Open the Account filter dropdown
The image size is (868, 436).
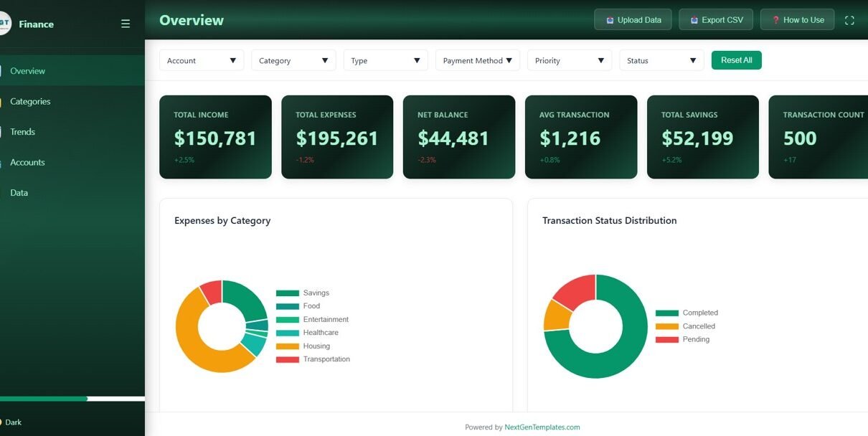pyautogui.click(x=202, y=60)
